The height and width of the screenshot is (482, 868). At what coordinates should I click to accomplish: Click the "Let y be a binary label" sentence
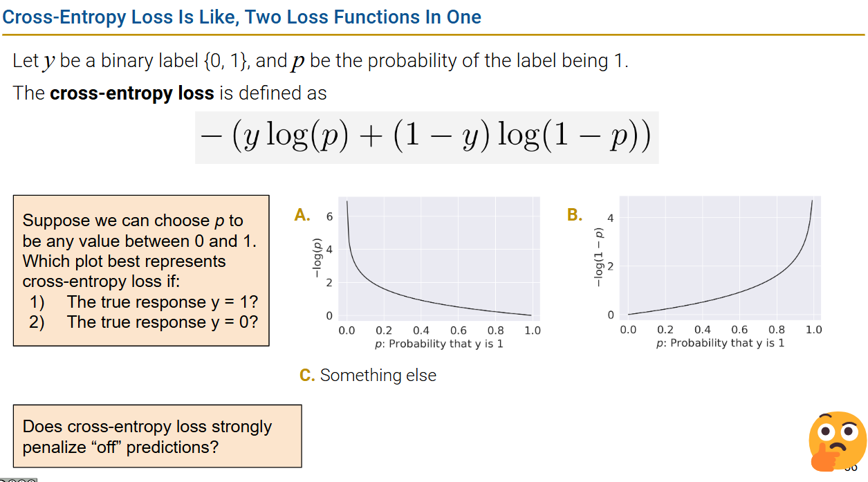click(x=321, y=61)
